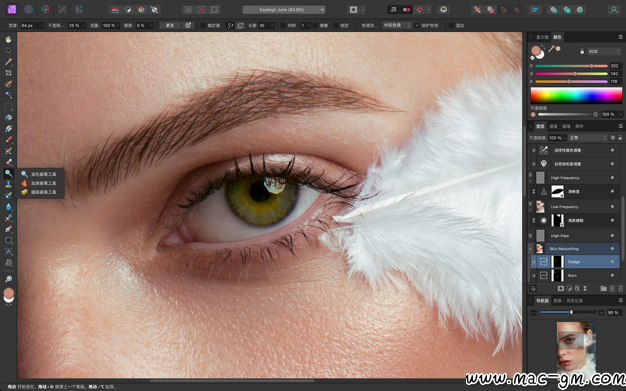Toggle the Quick Mask button

(x=353, y=10)
